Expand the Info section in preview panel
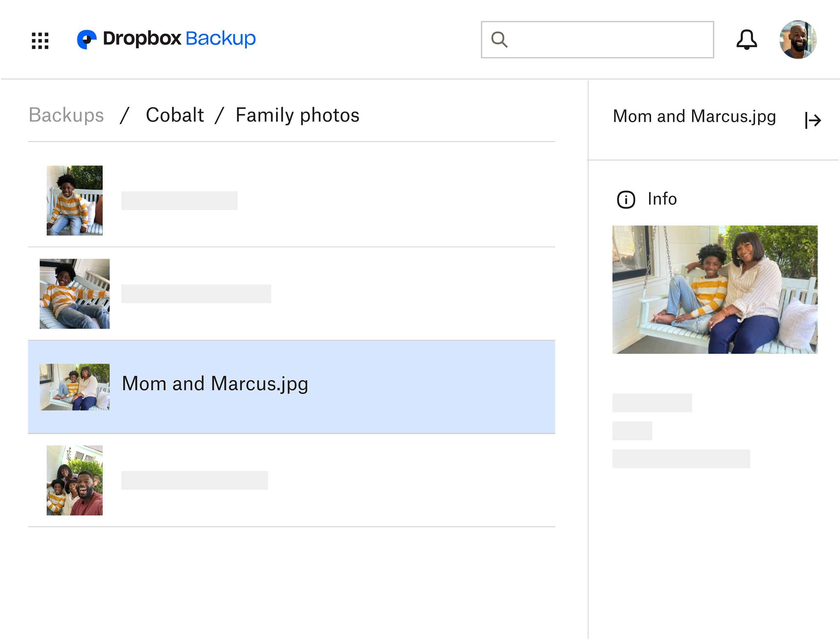 click(x=645, y=199)
